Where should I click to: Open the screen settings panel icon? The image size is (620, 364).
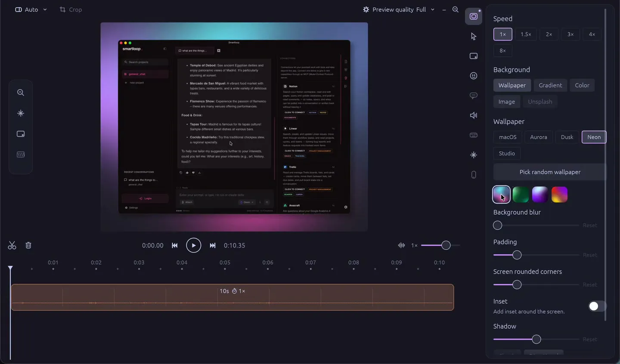click(474, 16)
